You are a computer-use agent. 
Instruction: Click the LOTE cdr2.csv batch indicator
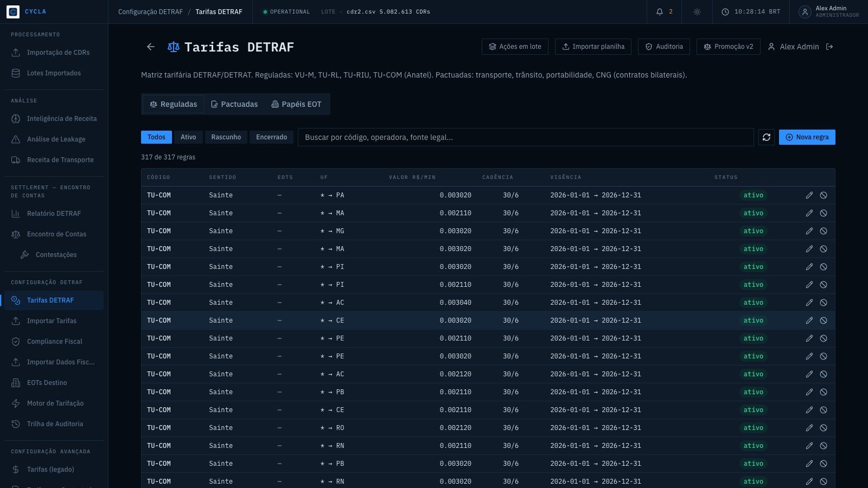(x=375, y=11)
